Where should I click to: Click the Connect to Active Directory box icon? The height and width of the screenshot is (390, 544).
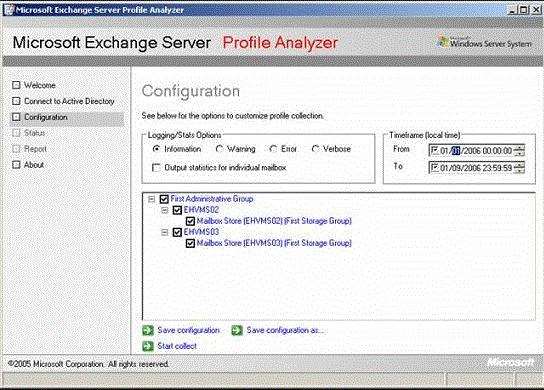tap(16, 101)
